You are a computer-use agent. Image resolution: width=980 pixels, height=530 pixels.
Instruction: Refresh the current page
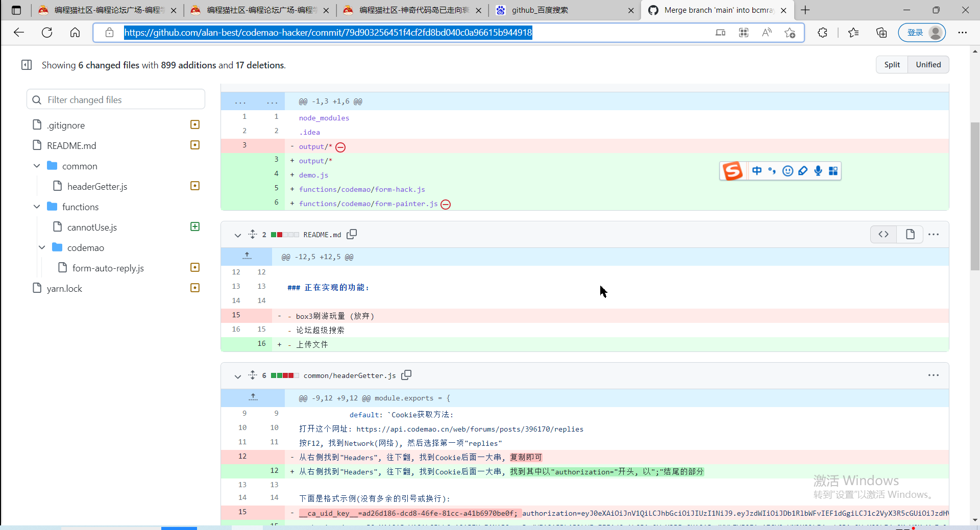click(x=47, y=33)
